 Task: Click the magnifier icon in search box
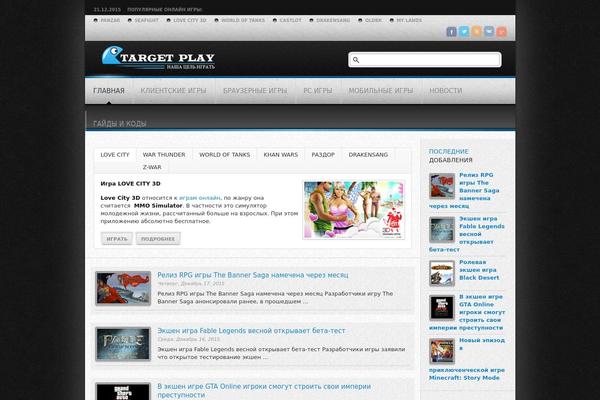(x=356, y=60)
